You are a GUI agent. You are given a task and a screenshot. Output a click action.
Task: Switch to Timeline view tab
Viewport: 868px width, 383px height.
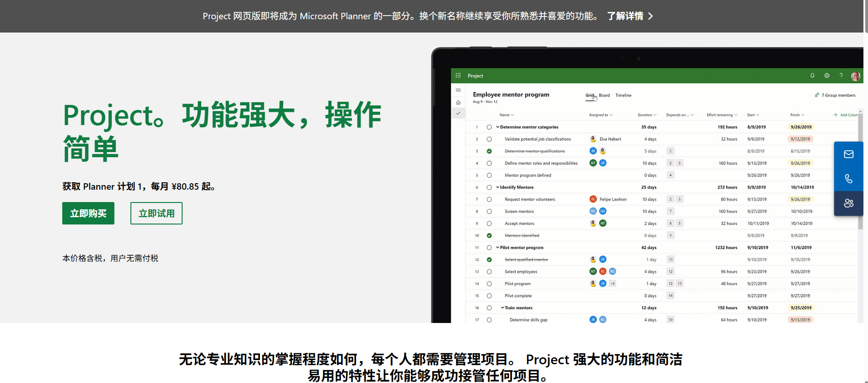[623, 95]
